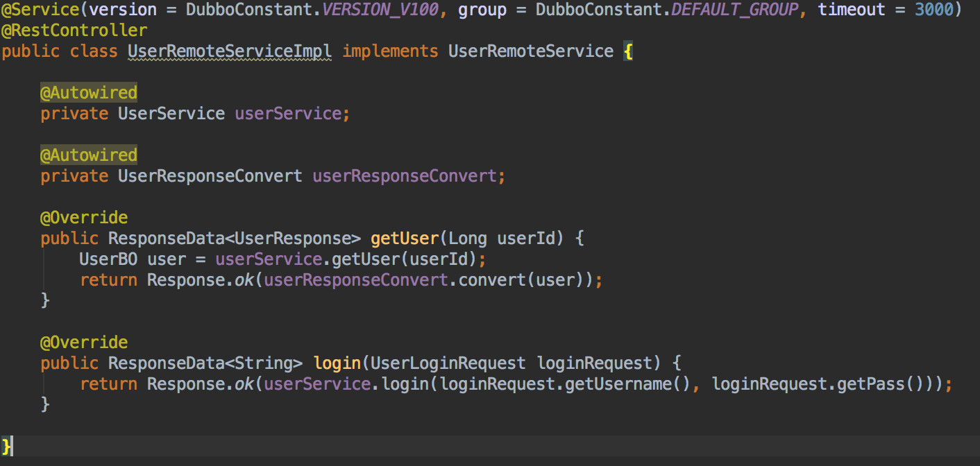Click the @Override above login method
Viewport: 980px width, 466px height.
[84, 343]
